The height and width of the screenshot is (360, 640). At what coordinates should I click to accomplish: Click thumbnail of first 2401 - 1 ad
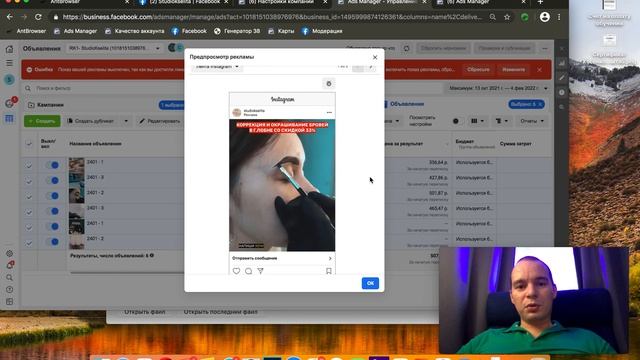click(x=76, y=165)
